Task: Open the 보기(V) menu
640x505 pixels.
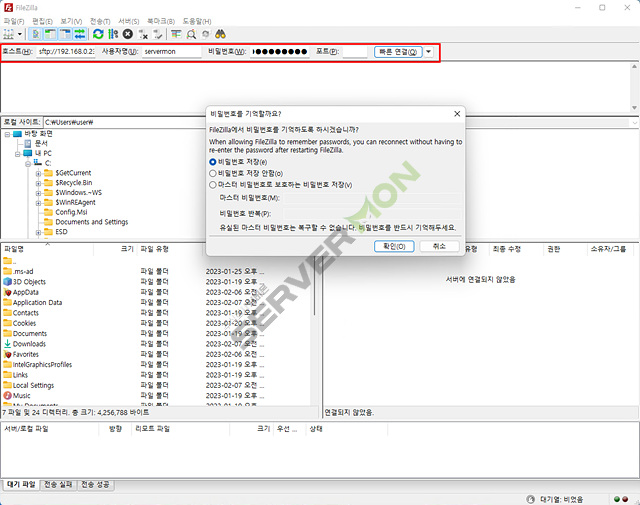Action: [x=71, y=21]
